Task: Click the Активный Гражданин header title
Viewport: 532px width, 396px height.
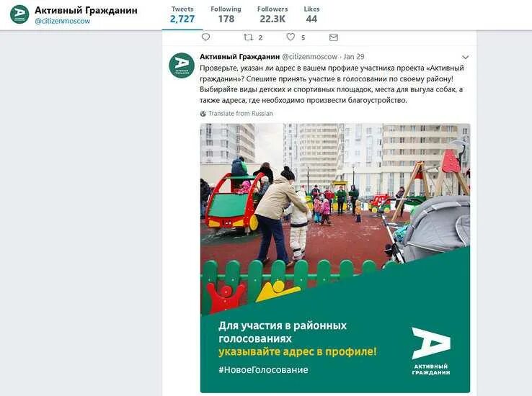Action: 87,11
